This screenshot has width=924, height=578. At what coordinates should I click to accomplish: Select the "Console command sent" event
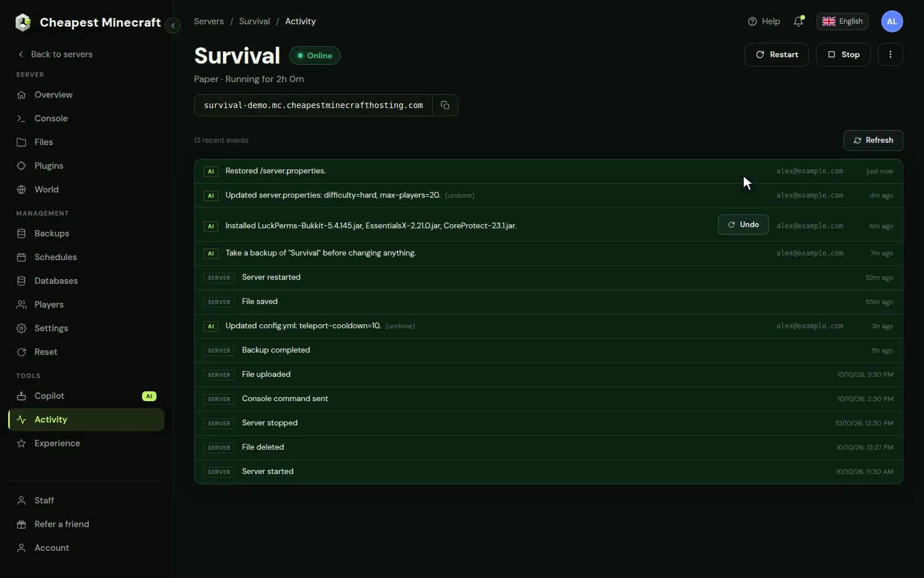(x=549, y=399)
